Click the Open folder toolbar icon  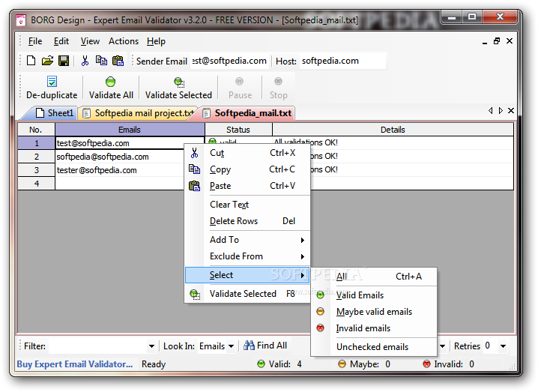tap(47, 61)
